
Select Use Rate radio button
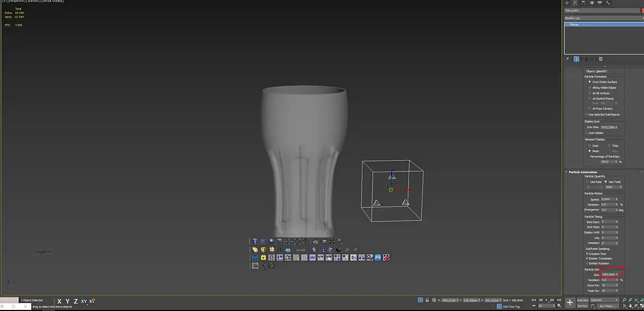click(x=594, y=182)
